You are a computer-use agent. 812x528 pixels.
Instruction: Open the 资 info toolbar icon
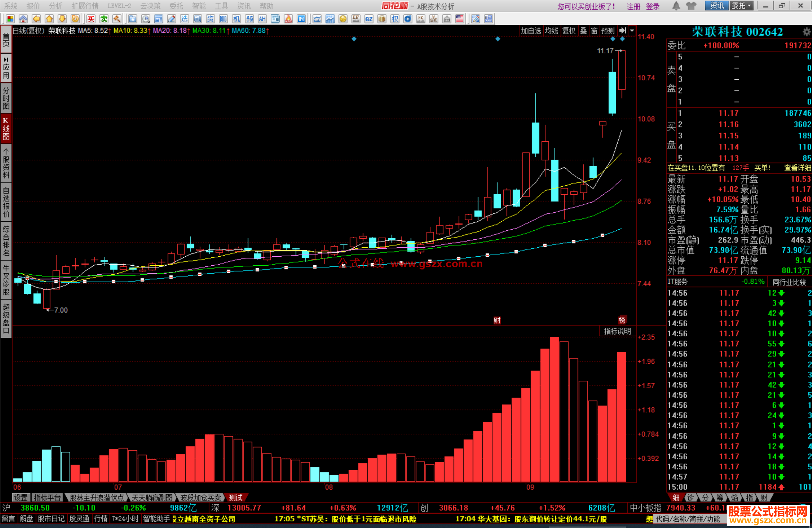[210, 19]
